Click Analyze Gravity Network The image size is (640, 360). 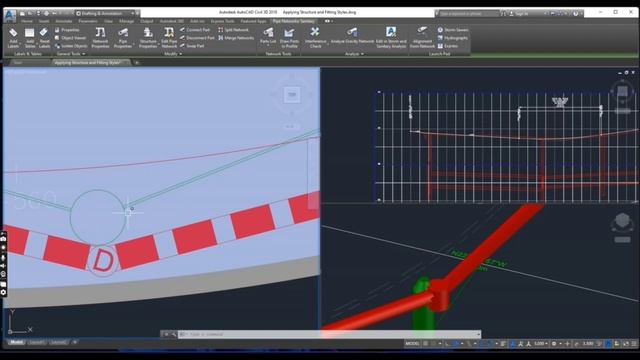352,36
